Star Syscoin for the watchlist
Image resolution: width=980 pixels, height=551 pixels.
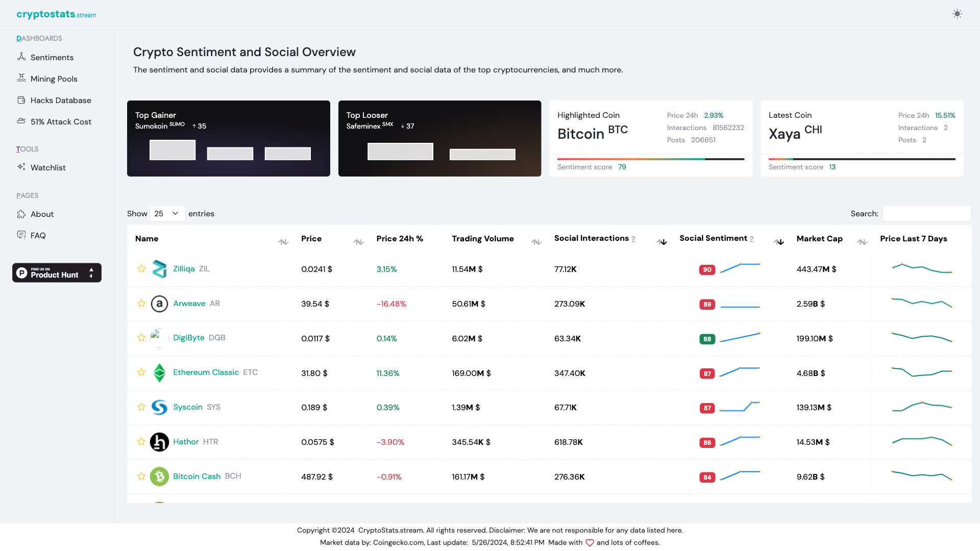[x=141, y=407]
